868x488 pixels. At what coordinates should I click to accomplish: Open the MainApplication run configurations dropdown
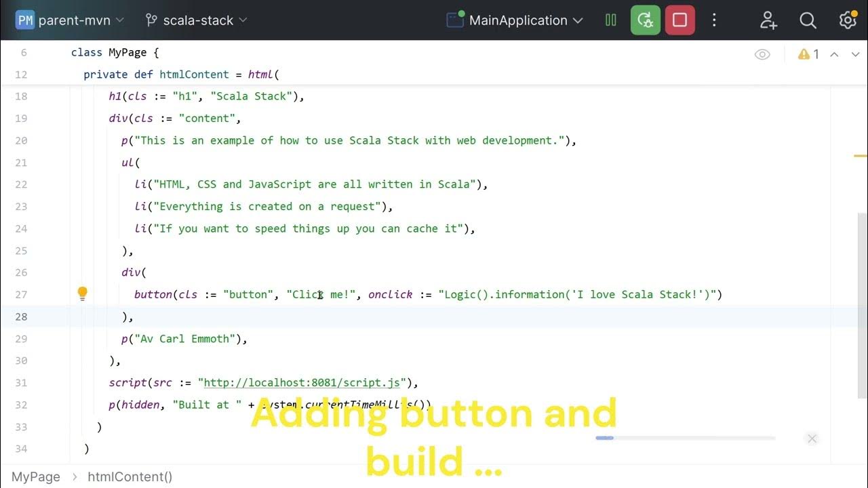515,20
